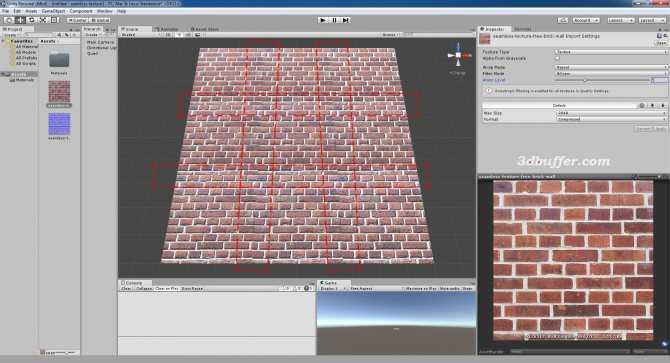The height and width of the screenshot is (363, 670).
Task: Open the Wrap Mode dropdown
Action: [611, 67]
